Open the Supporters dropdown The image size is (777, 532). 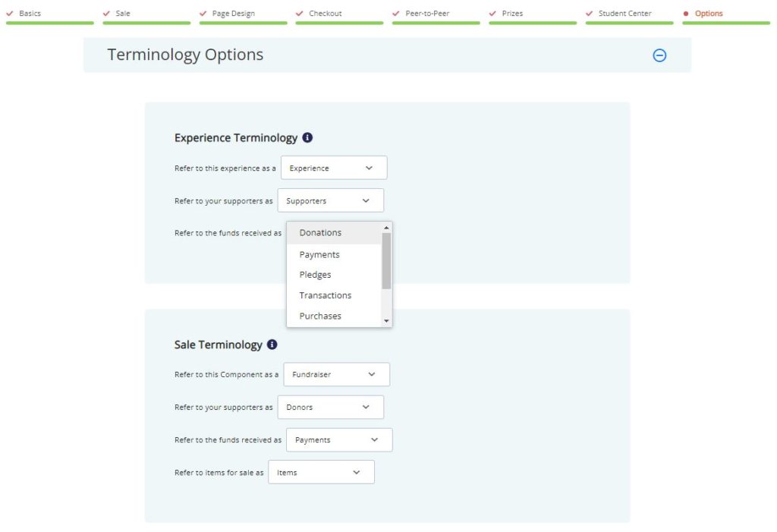coord(330,200)
